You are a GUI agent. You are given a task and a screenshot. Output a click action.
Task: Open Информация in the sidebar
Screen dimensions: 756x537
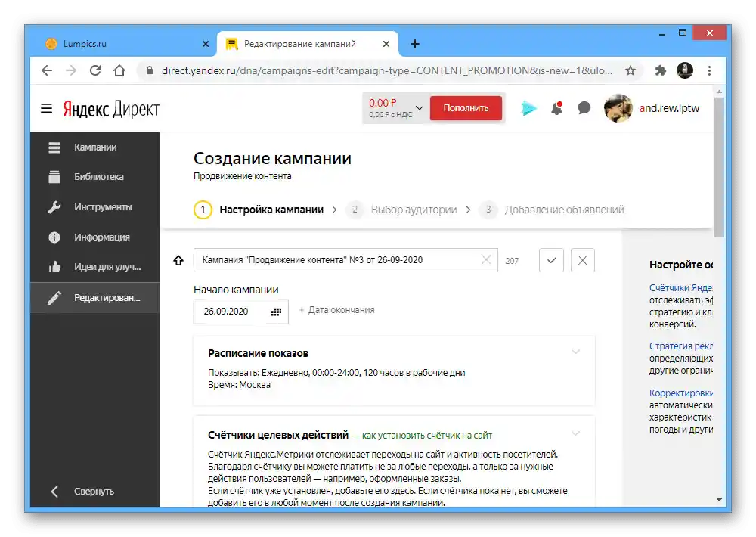click(x=95, y=237)
